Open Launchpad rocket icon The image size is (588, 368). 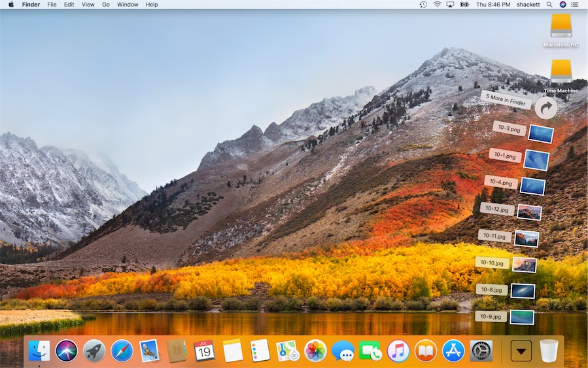click(x=94, y=351)
